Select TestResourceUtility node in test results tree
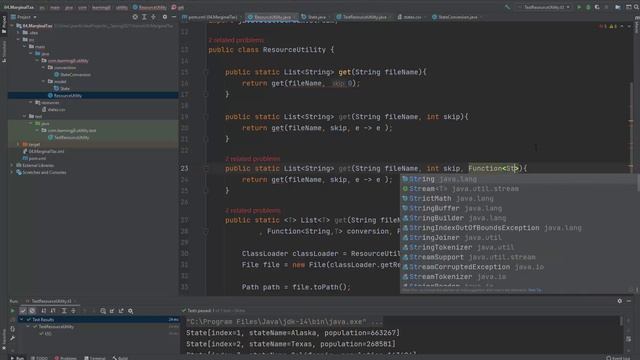Image resolution: width=640 pixels, height=360 pixels. (x=56, y=327)
